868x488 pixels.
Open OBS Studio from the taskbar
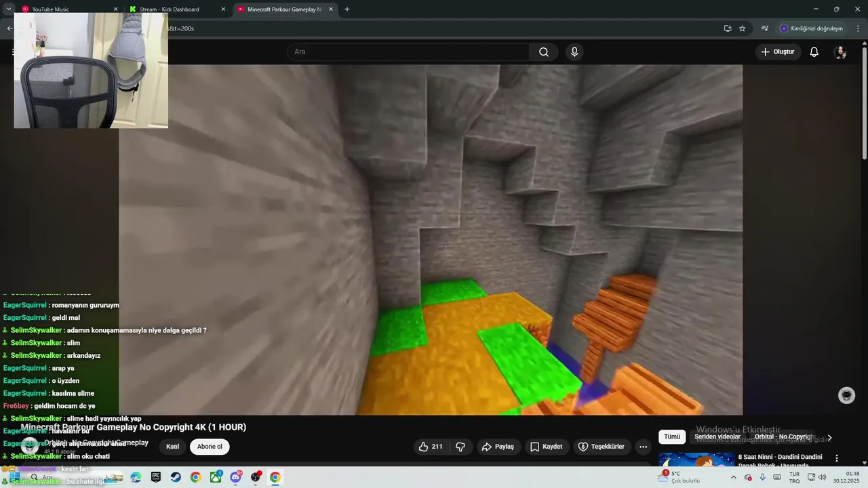point(255,477)
